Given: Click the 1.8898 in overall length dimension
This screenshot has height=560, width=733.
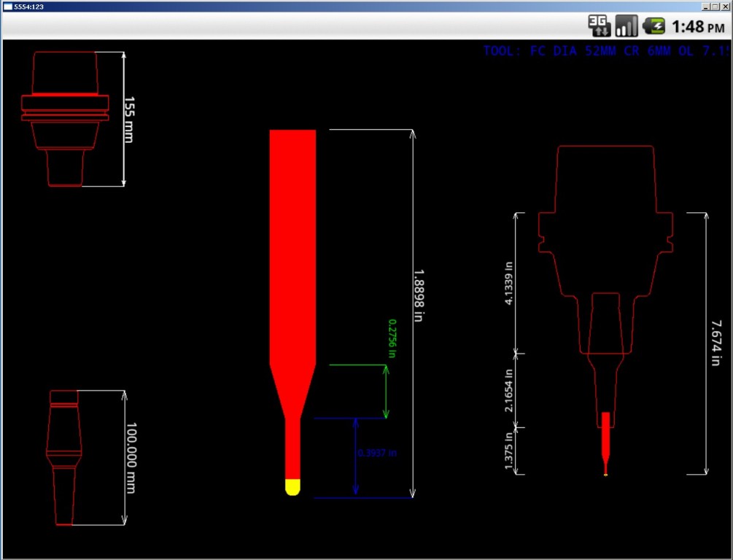Looking at the screenshot, I should 419,295.
